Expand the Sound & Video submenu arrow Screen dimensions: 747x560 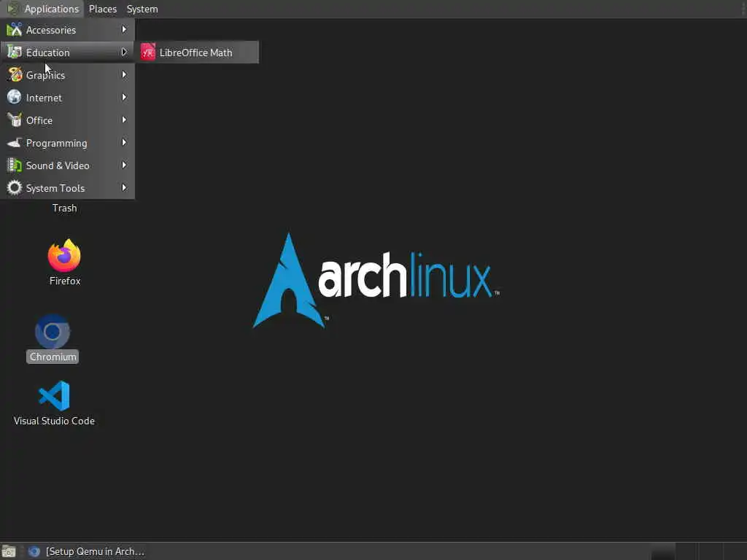pyautogui.click(x=124, y=166)
